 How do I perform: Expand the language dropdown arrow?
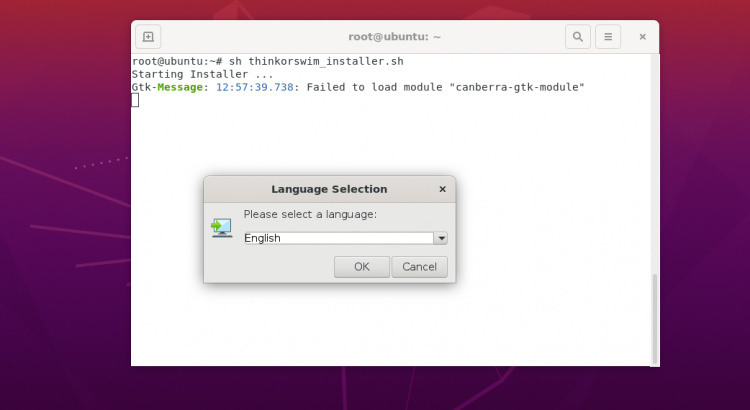point(440,238)
